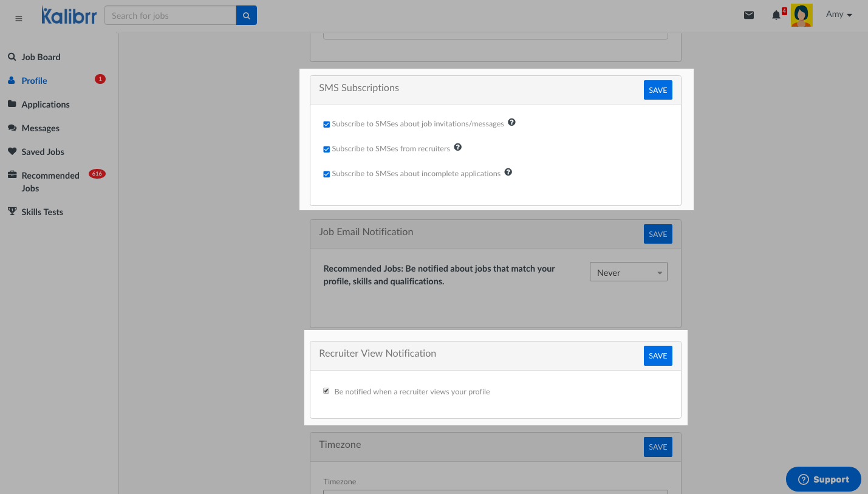This screenshot has width=868, height=494.
Task: Open Skills Tests from sidebar
Action: (x=42, y=212)
